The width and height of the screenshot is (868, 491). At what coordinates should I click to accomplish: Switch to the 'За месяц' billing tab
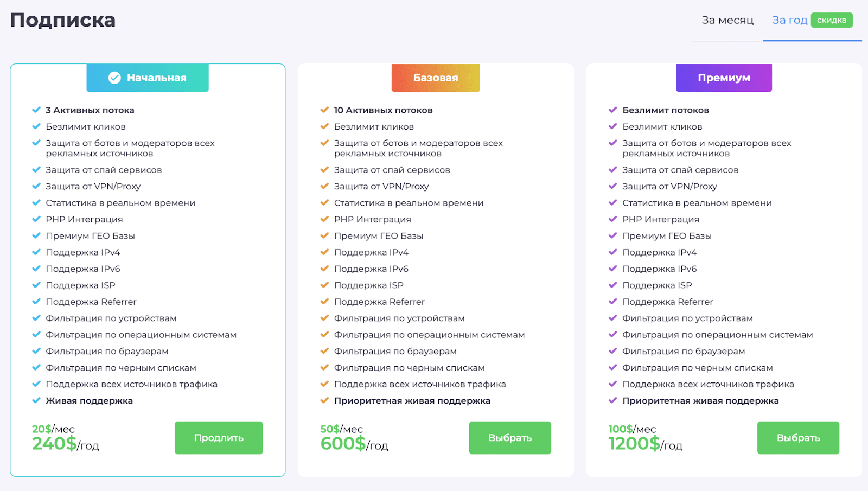tap(727, 21)
